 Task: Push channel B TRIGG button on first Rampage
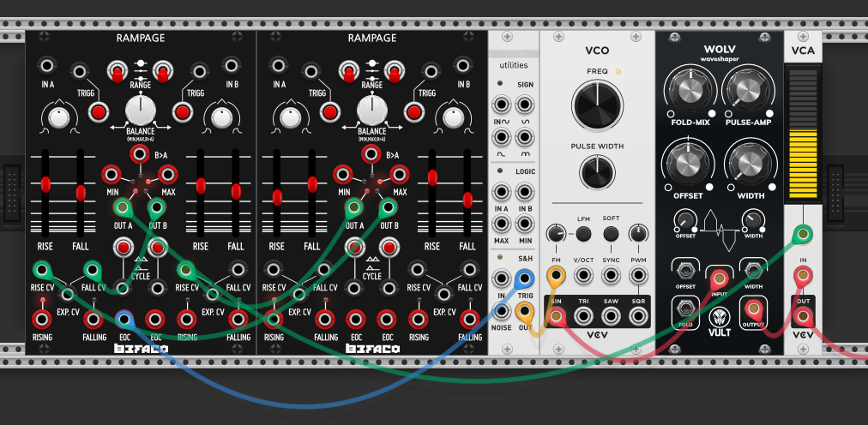point(182,112)
